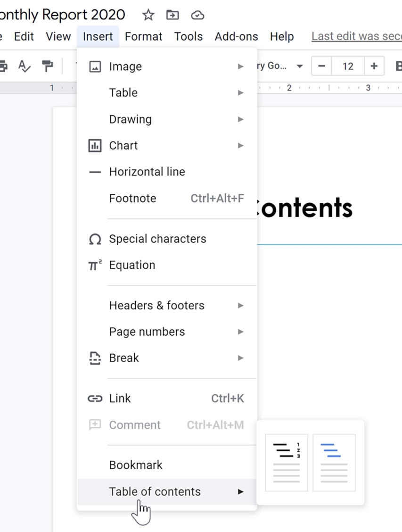
Task: Decrease font size with minus button
Action: point(321,66)
